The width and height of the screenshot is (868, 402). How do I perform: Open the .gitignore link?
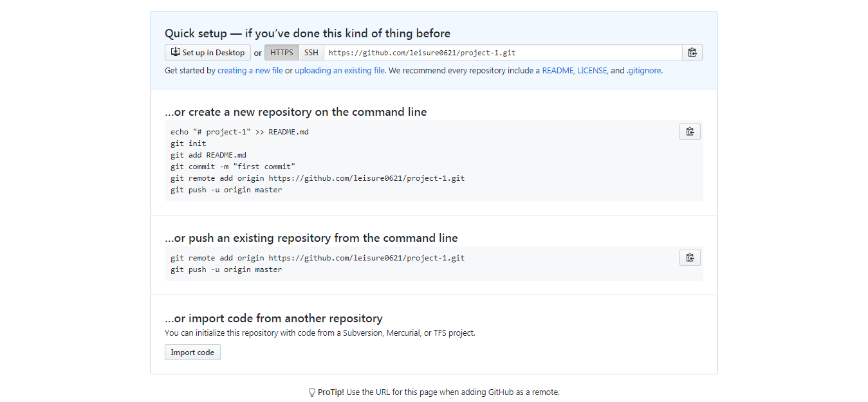click(x=644, y=70)
